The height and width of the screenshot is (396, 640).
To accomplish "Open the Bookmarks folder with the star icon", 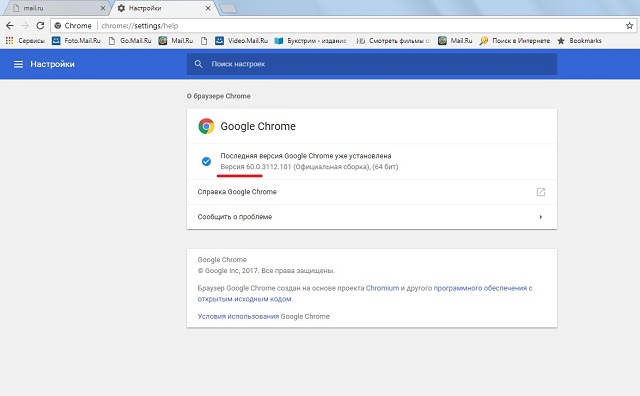I will pos(580,40).
